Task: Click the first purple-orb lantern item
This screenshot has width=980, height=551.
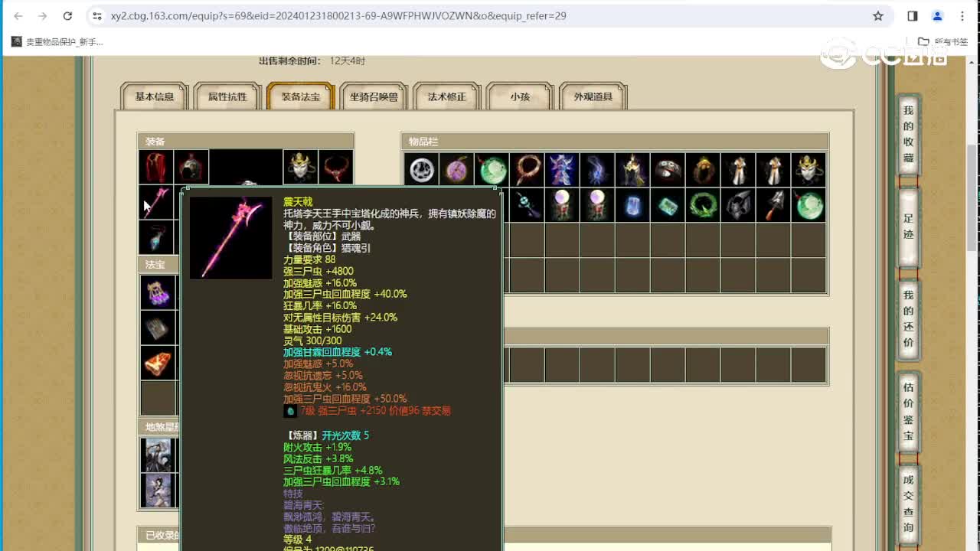Action: pos(562,205)
